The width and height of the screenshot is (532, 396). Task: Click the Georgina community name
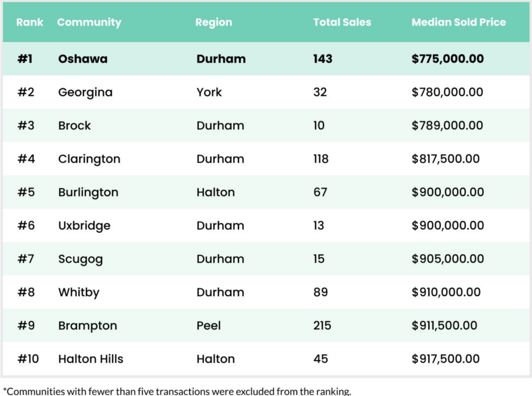pos(85,93)
